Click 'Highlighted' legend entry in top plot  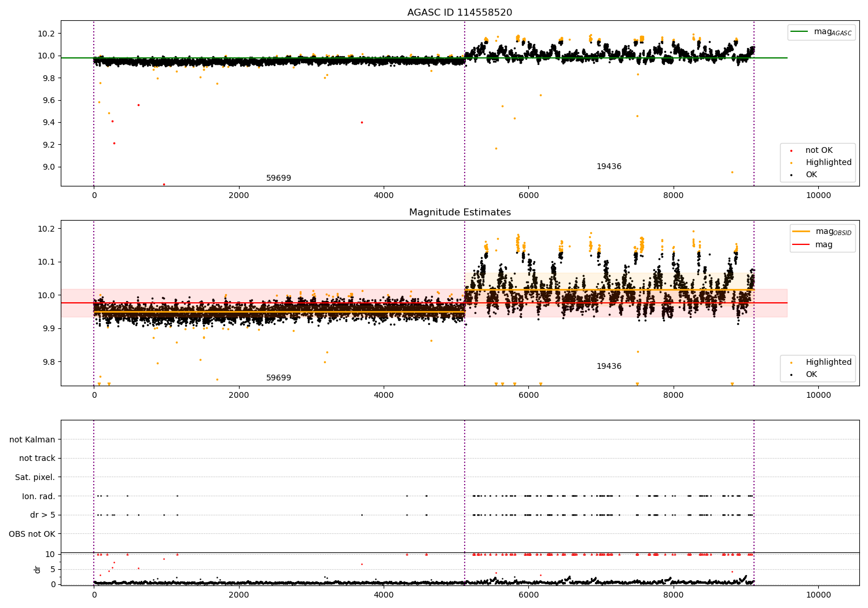click(829, 163)
